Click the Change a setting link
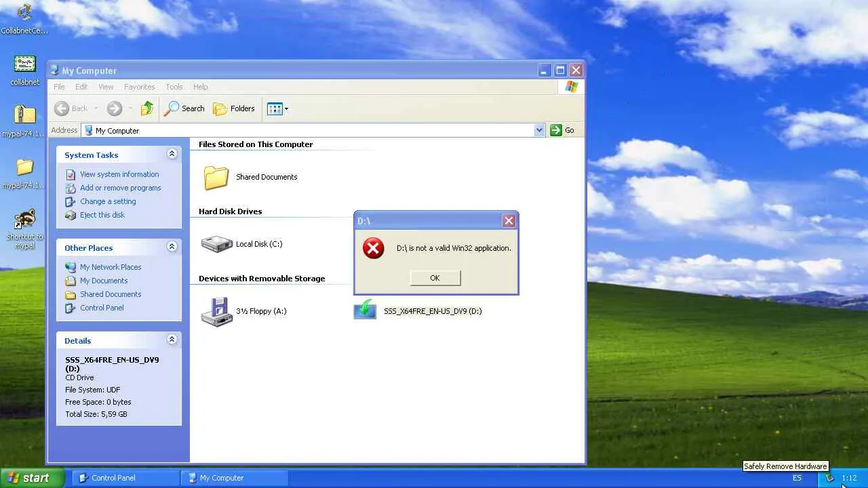Screen dimensions: 868x488 point(108,201)
